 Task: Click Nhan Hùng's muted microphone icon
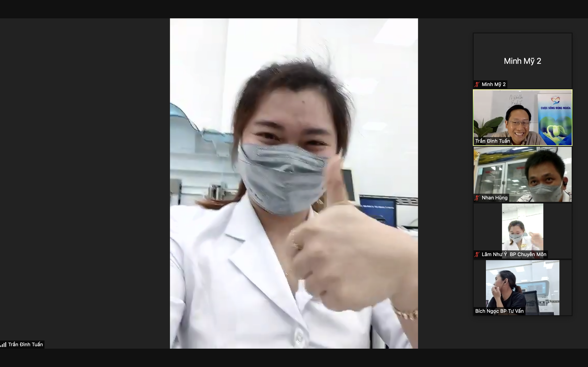tap(477, 198)
